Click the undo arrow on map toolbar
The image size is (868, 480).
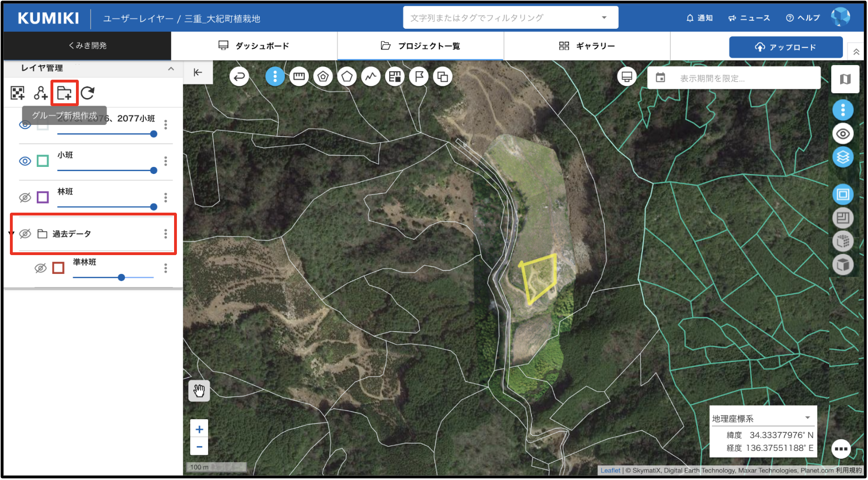[239, 76]
